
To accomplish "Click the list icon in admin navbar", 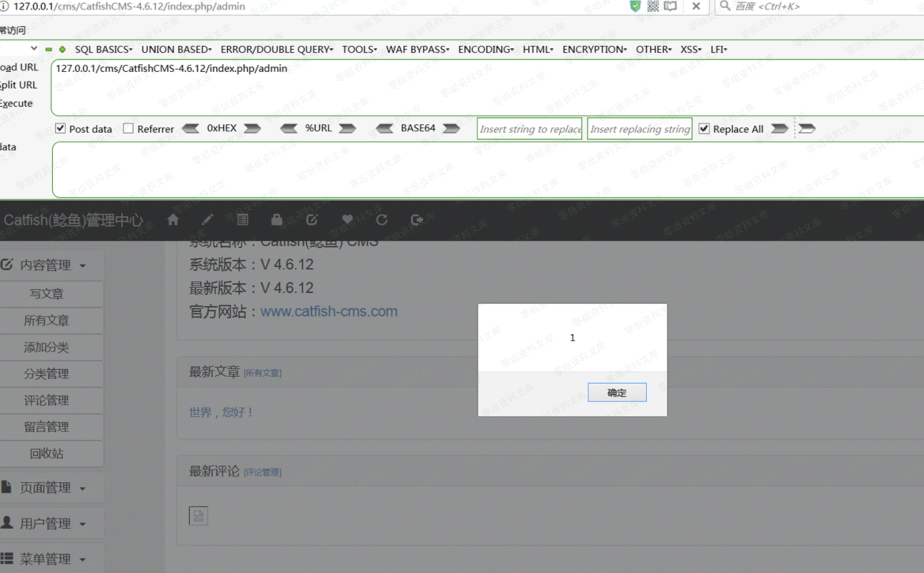I will click(242, 220).
